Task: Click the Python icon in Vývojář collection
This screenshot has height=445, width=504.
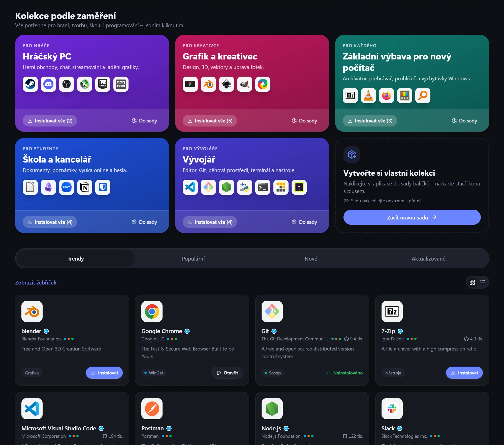Action: pyautogui.click(x=245, y=187)
